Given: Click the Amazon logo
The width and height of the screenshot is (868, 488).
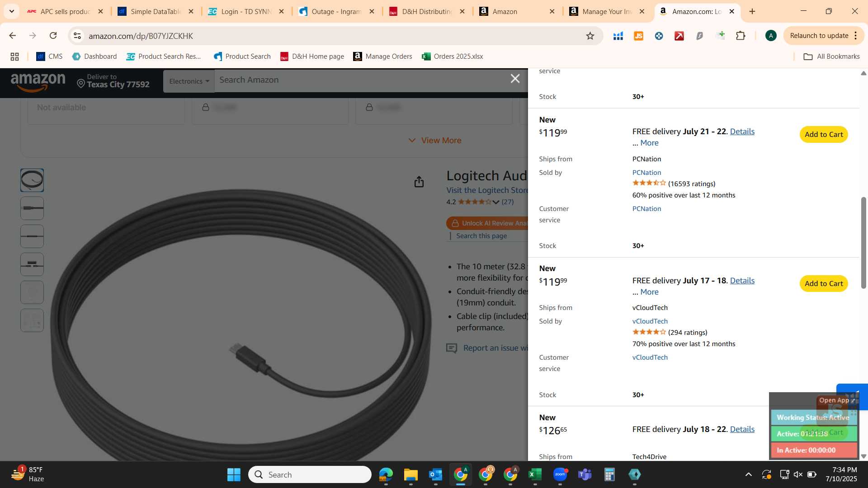Looking at the screenshot, I should [38, 83].
